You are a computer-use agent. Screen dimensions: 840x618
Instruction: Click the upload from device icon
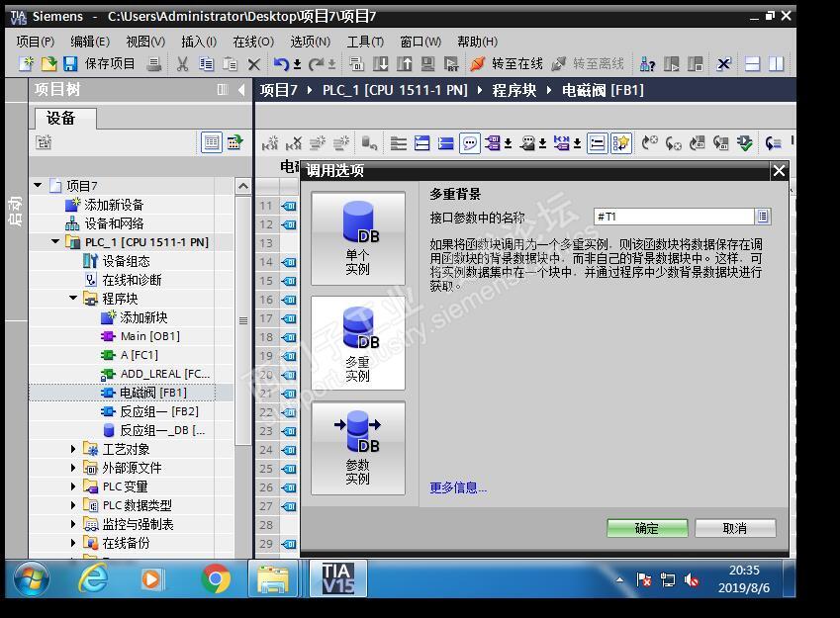point(404,64)
